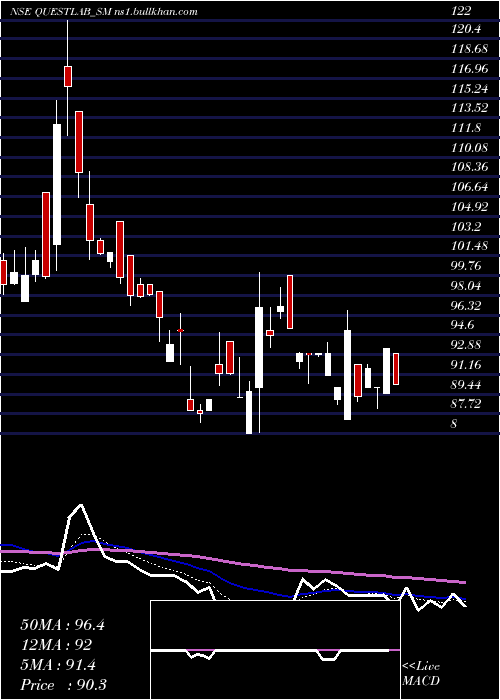
Task: Click the 5MA : 91.4 reading
Action: point(58,665)
